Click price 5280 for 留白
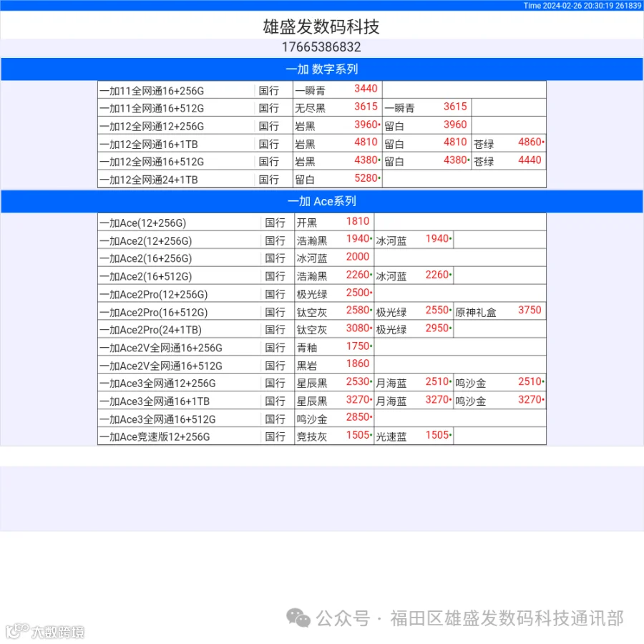The image size is (644, 644). pos(366,178)
